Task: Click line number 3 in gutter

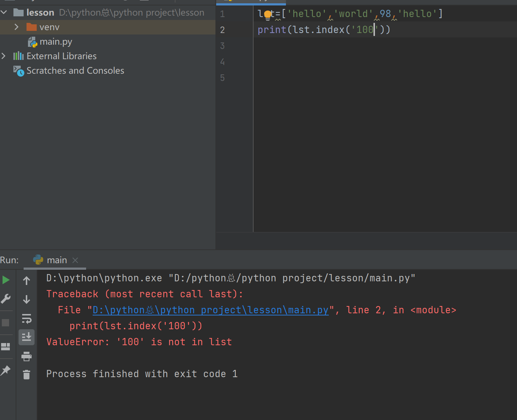Action: (222, 46)
